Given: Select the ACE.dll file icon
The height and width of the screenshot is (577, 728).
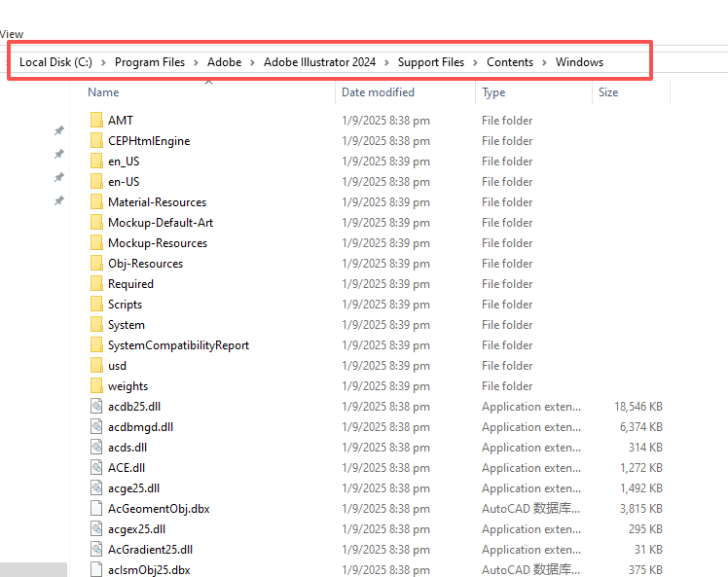Looking at the screenshot, I should tap(95, 468).
